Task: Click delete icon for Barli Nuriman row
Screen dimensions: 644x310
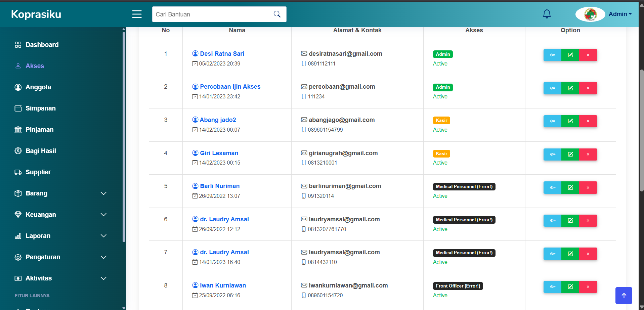Action: coord(588,187)
